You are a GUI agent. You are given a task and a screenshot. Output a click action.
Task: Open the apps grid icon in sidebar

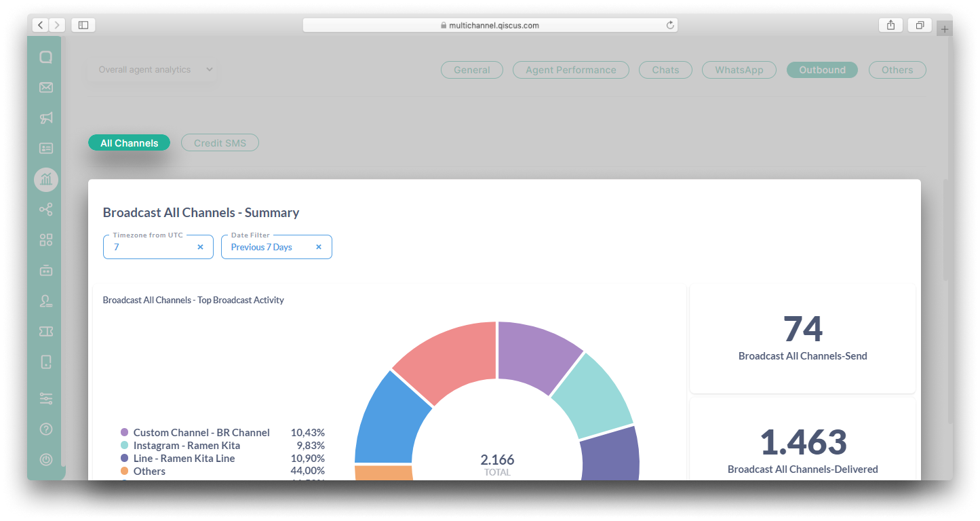click(45, 239)
